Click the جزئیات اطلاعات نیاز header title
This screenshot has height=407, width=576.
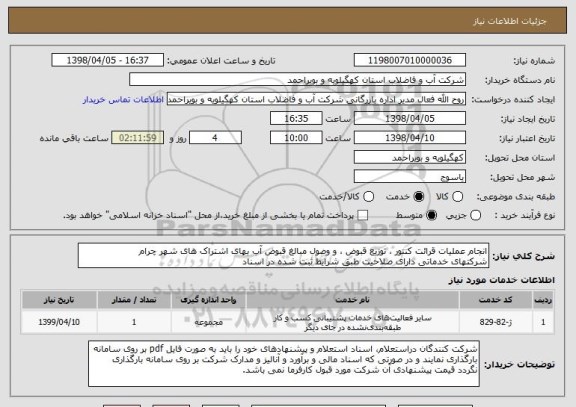click(x=510, y=21)
